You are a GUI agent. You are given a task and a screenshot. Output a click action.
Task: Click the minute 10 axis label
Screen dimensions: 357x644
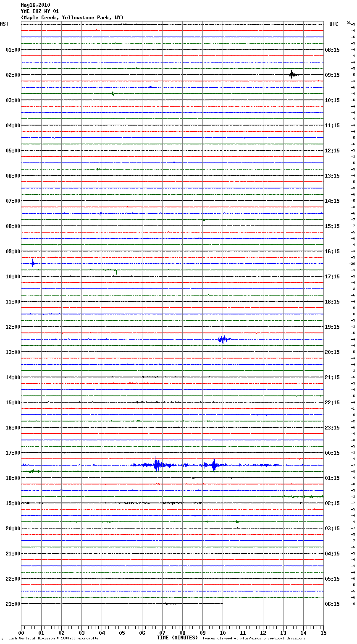(x=223, y=633)
